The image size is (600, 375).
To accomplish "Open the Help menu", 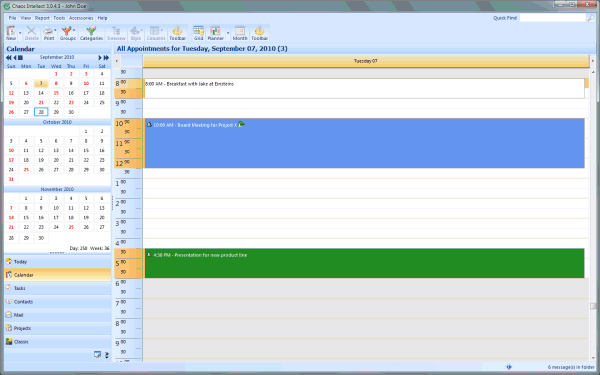I will pyautogui.click(x=102, y=18).
